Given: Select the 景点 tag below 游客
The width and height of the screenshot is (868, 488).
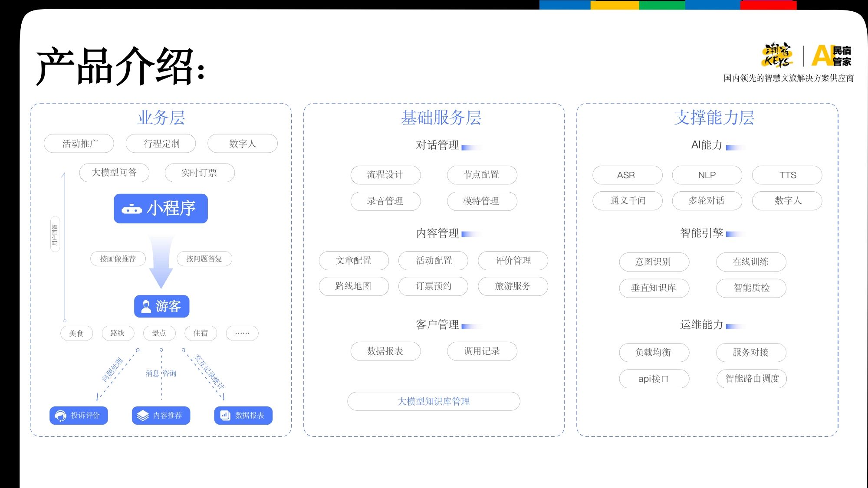Looking at the screenshot, I should 159,333.
